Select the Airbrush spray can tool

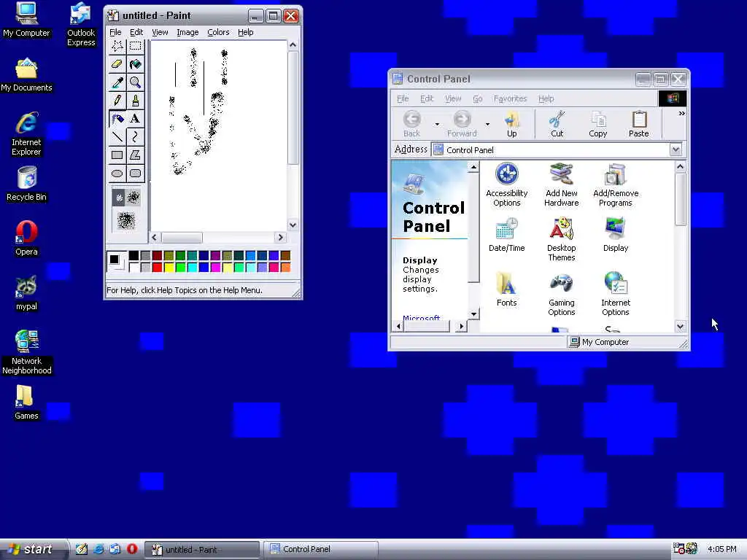coord(117,119)
